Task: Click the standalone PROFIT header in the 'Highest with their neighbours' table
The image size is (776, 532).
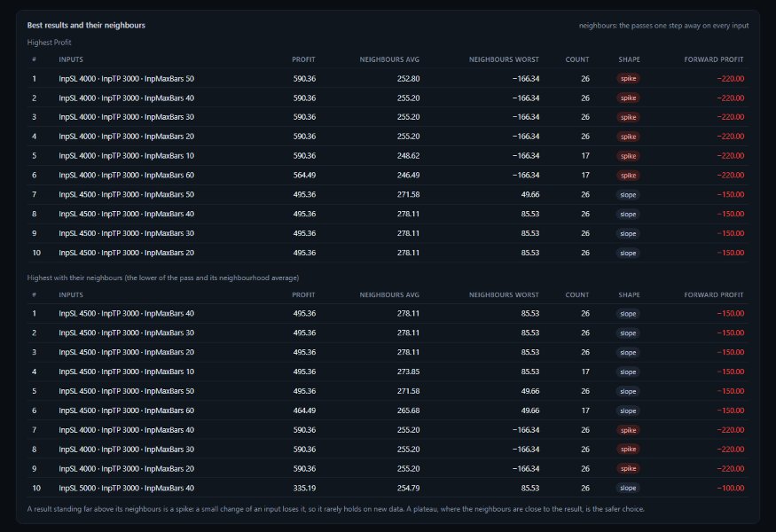Action: pyautogui.click(x=303, y=294)
